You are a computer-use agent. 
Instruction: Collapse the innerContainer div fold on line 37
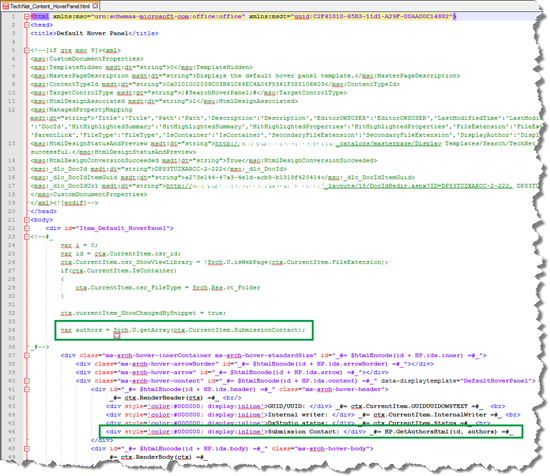point(27,355)
